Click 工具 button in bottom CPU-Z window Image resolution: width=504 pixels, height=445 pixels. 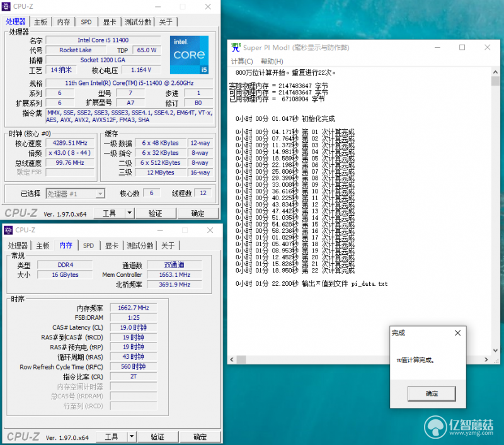pos(112,437)
